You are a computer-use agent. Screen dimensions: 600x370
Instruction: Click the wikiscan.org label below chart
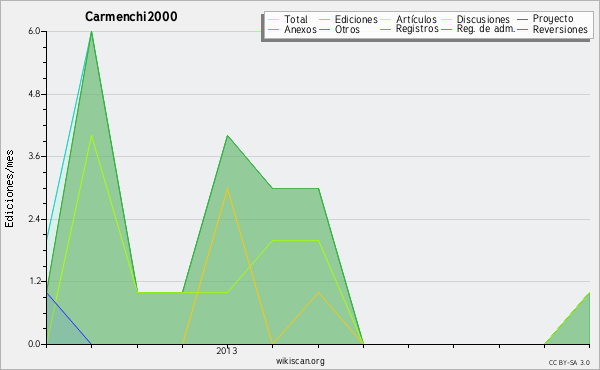pyautogui.click(x=300, y=361)
